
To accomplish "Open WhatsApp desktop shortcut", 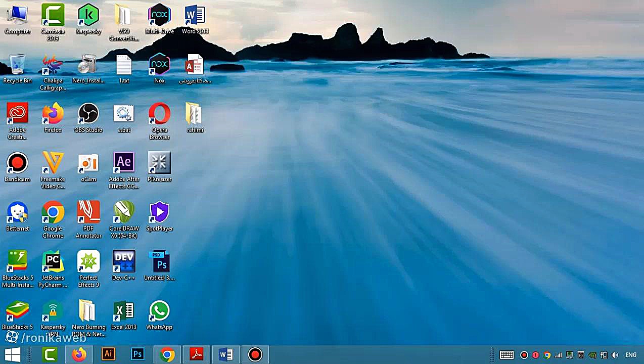I will coord(159,315).
